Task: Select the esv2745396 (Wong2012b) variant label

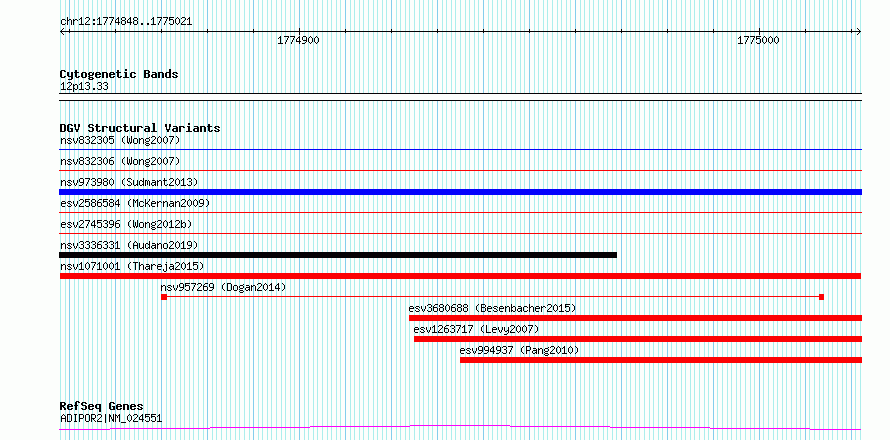Action: [126, 224]
